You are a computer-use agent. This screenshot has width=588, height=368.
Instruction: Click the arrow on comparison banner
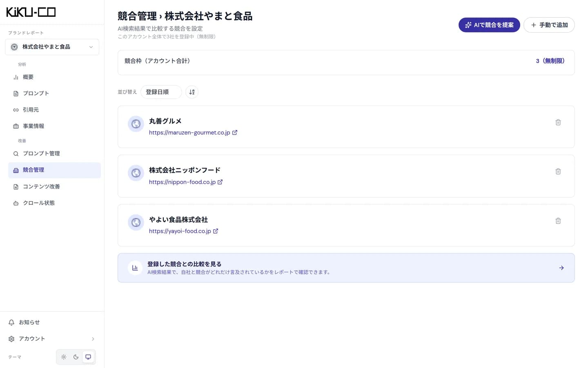(561, 268)
